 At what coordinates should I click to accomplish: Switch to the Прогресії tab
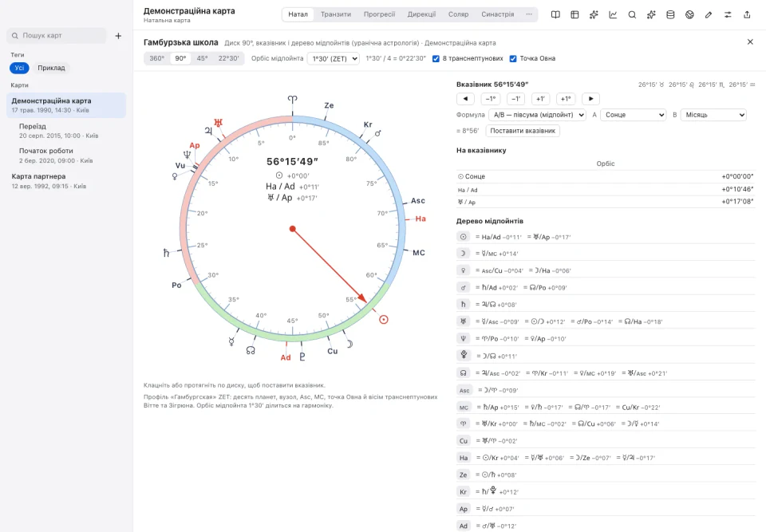(x=379, y=14)
